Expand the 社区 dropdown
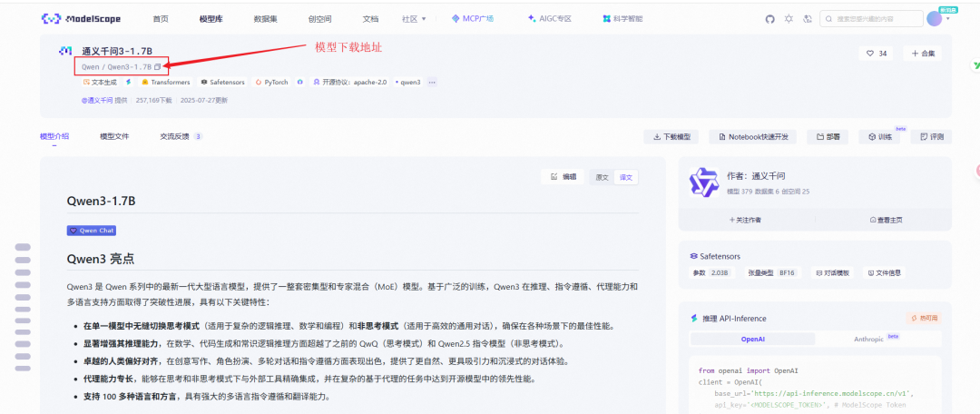Screen dimensions: 980x414 coord(414,19)
